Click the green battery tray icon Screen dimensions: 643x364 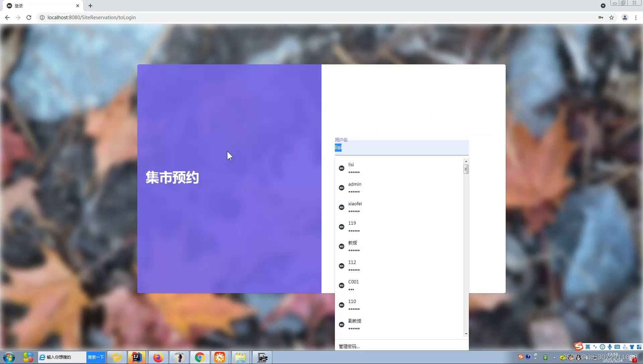point(545,357)
